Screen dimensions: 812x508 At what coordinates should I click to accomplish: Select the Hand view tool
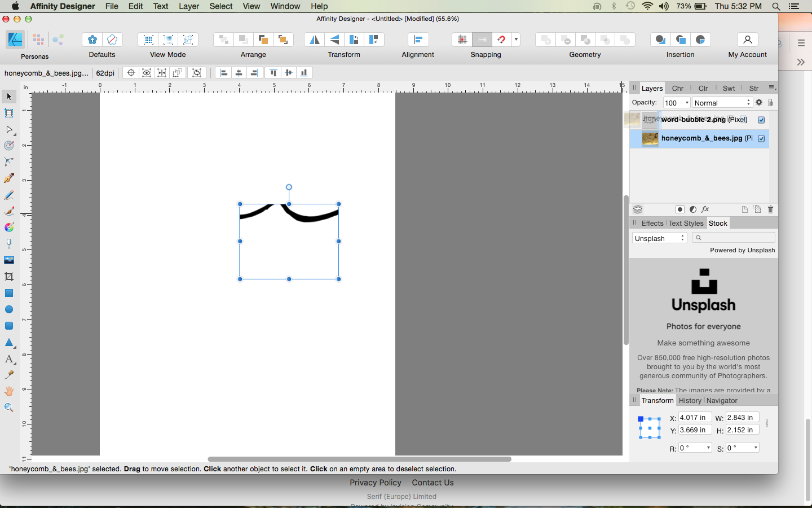click(x=9, y=391)
